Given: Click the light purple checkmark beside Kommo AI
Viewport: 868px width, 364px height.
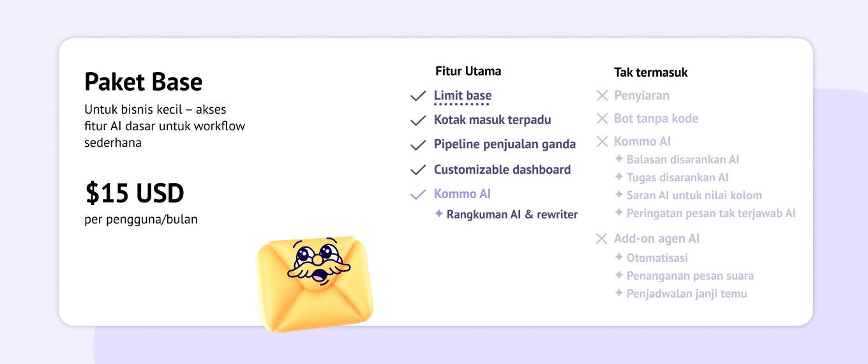Looking at the screenshot, I should [418, 194].
